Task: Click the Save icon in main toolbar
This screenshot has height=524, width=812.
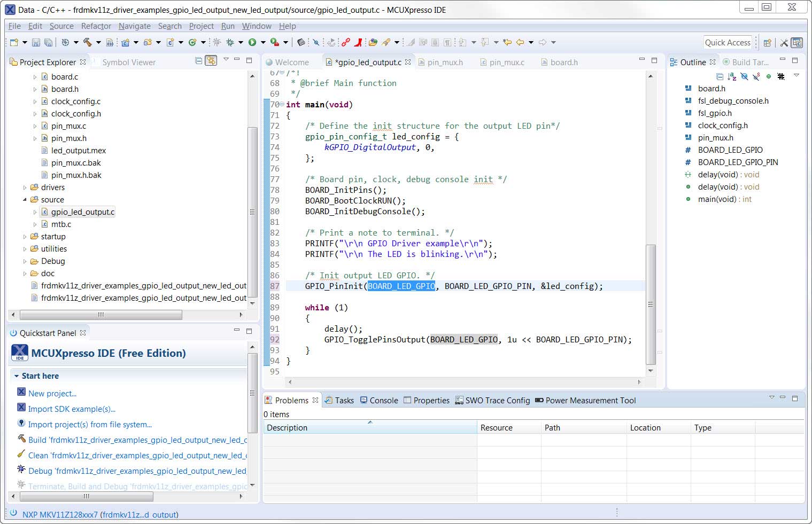Action: point(36,42)
